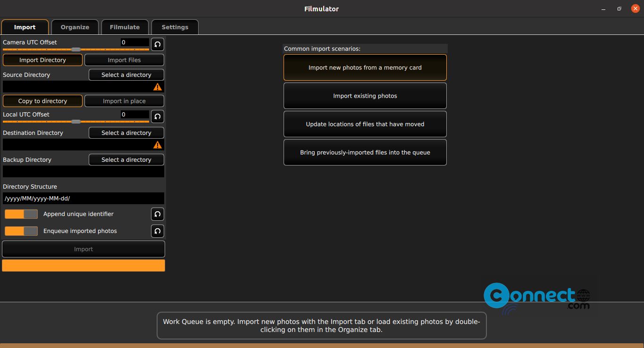Choose Import existing photos scenario
Viewport: 644px width, 348px height.
(x=365, y=96)
